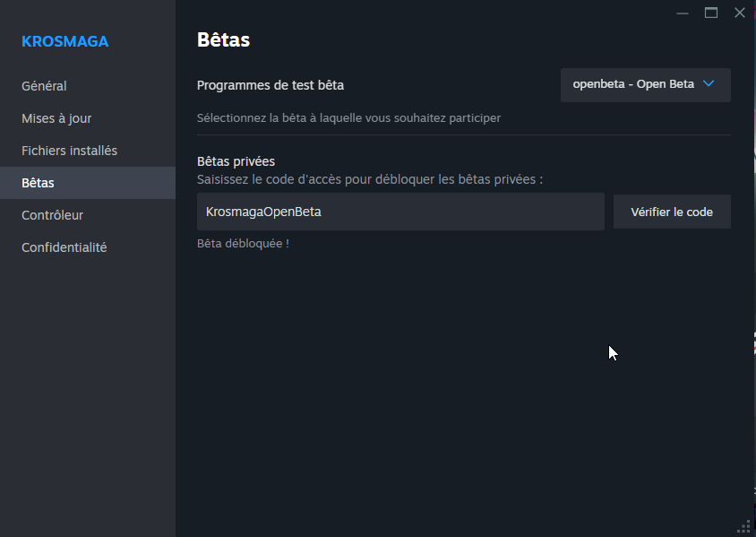
Task: Focus the beta access code input field
Action: [x=400, y=212]
